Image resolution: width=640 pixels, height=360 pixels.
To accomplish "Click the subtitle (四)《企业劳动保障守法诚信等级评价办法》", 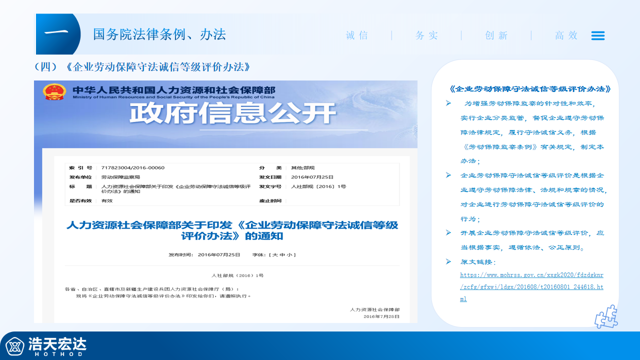I will pos(142,67).
